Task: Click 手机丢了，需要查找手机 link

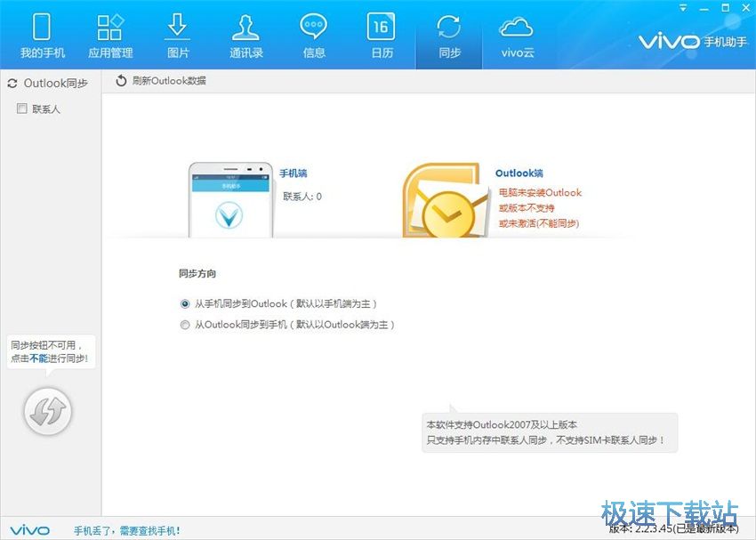Action: tap(127, 531)
